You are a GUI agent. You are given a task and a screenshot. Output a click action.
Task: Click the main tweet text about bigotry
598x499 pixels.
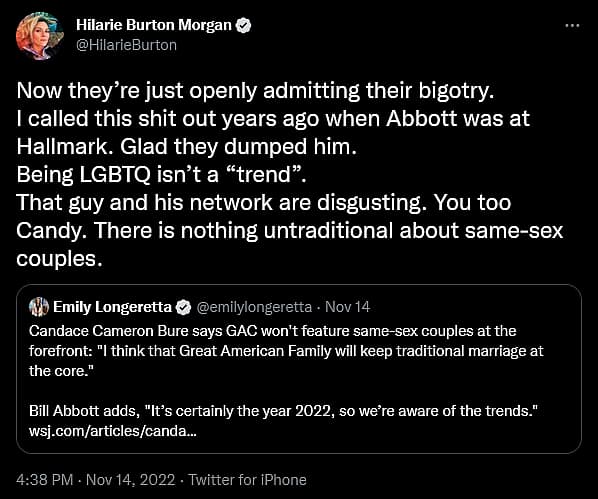click(290, 175)
